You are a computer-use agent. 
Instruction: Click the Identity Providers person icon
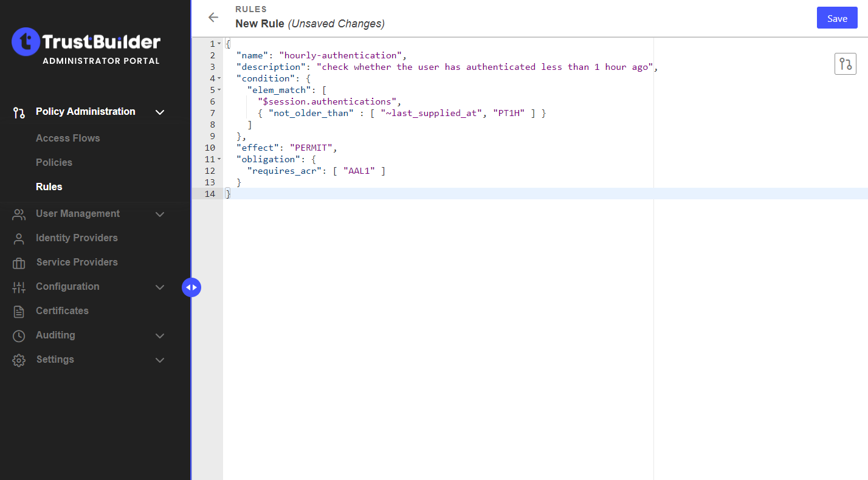[x=19, y=239]
